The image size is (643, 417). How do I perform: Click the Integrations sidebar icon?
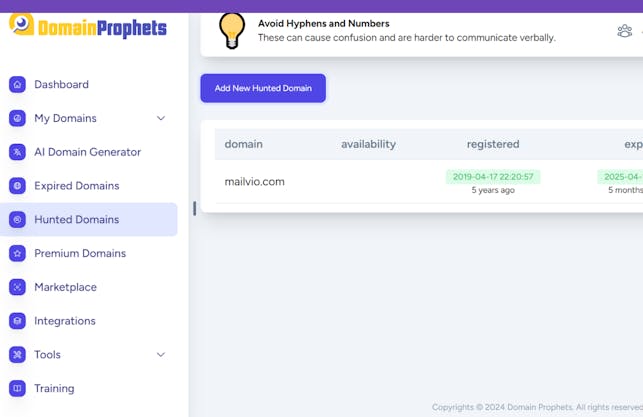[17, 321]
